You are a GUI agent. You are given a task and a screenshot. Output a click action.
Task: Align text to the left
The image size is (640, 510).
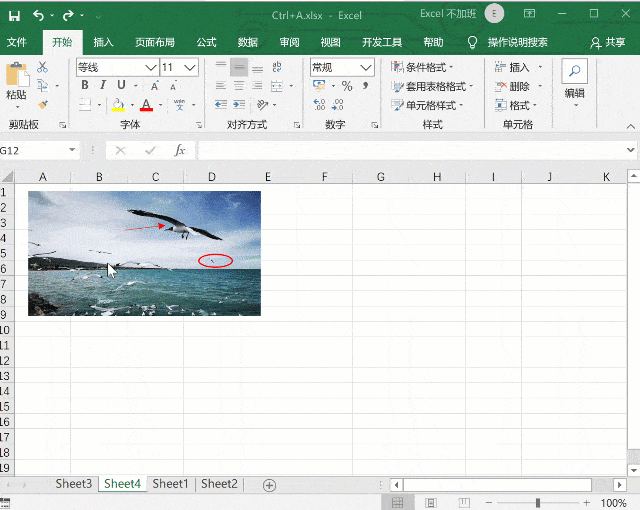click(x=221, y=86)
